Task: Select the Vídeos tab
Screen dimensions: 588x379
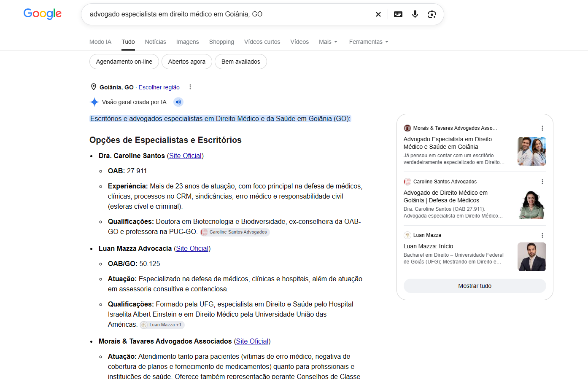Action: (299, 42)
